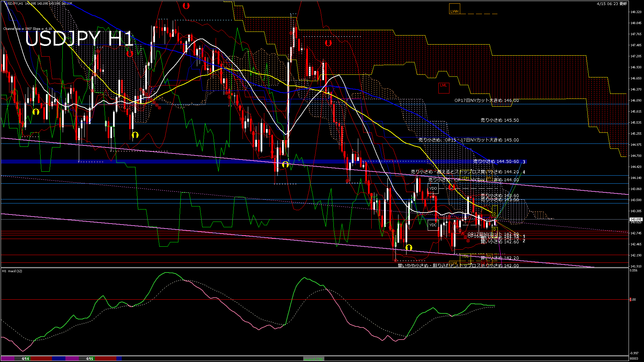Click the 80003 value in bottom corner
Screen dimensions: 644x362
pyautogui.click(x=634, y=359)
